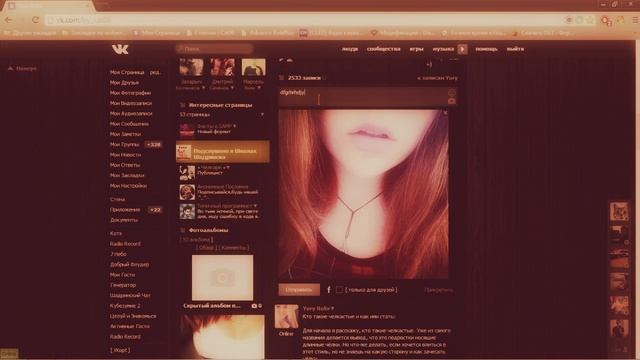Click 'Типичный программист' page avatar
Viewport: 640px width, 360px height.
tap(187, 211)
